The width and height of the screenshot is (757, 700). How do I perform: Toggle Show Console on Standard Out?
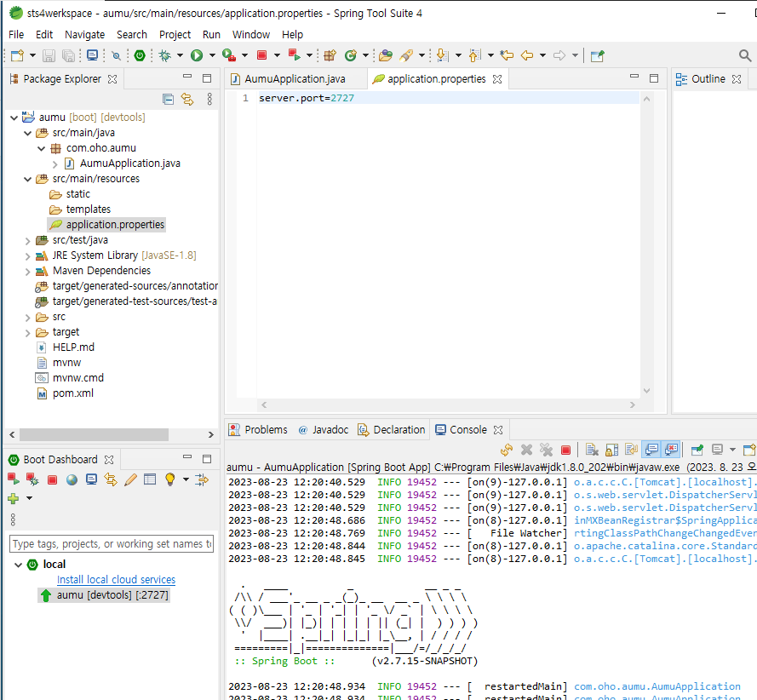click(x=651, y=450)
